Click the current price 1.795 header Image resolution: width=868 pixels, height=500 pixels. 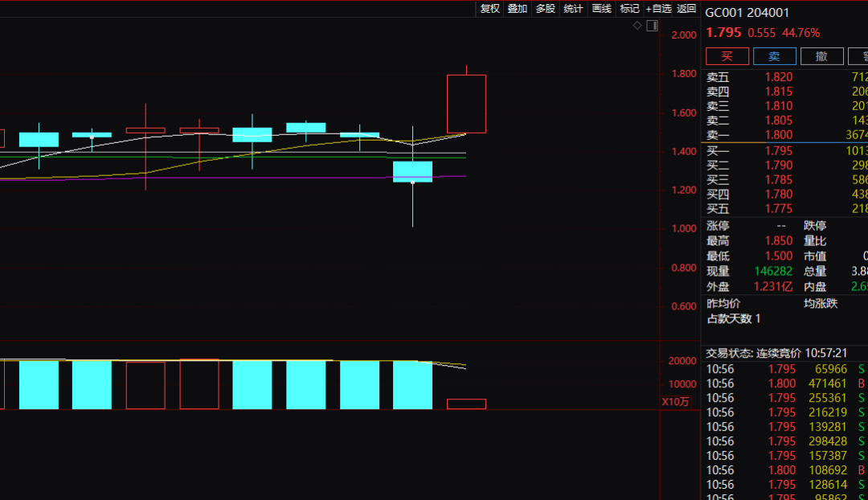pos(723,32)
